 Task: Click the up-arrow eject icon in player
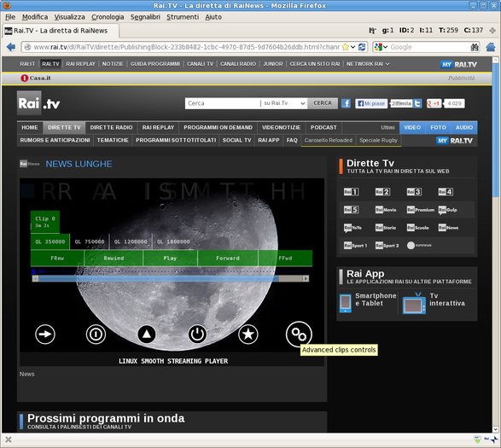tap(146, 335)
